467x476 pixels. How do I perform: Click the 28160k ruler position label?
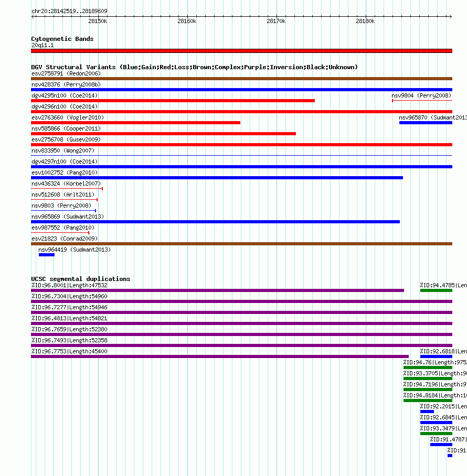point(187,21)
